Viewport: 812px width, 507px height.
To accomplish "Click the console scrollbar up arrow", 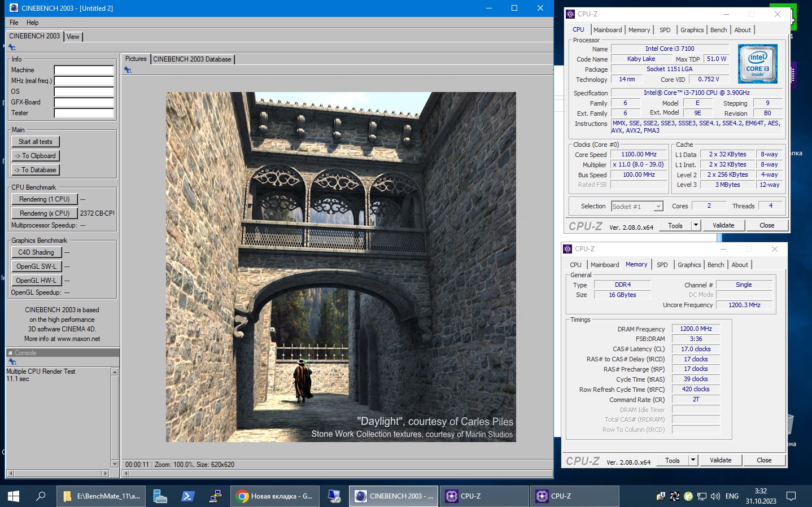I will 115,372.
